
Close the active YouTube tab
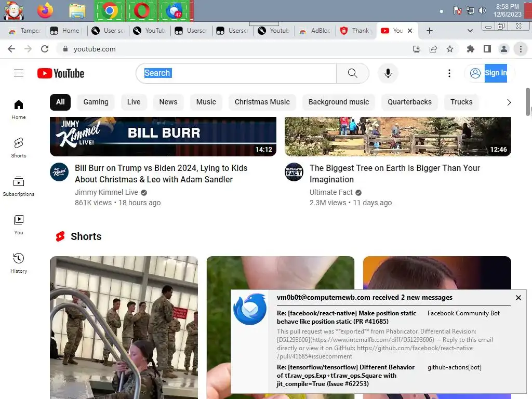click(x=410, y=31)
